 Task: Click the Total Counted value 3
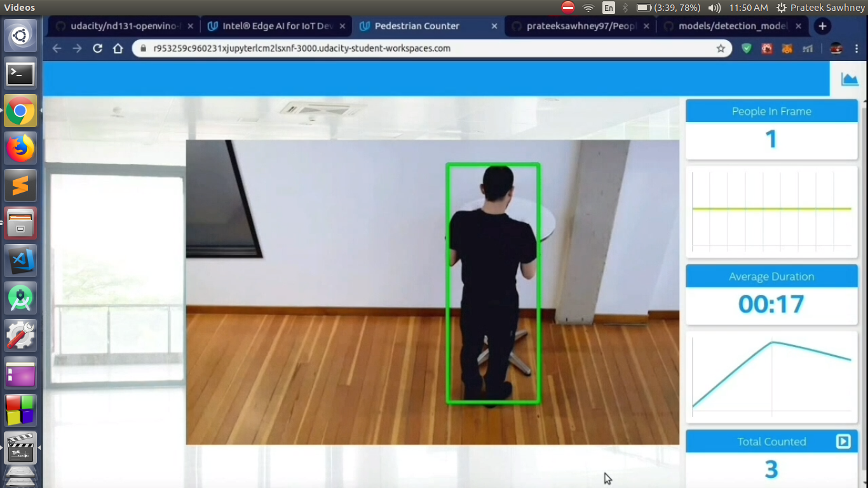[x=771, y=470]
